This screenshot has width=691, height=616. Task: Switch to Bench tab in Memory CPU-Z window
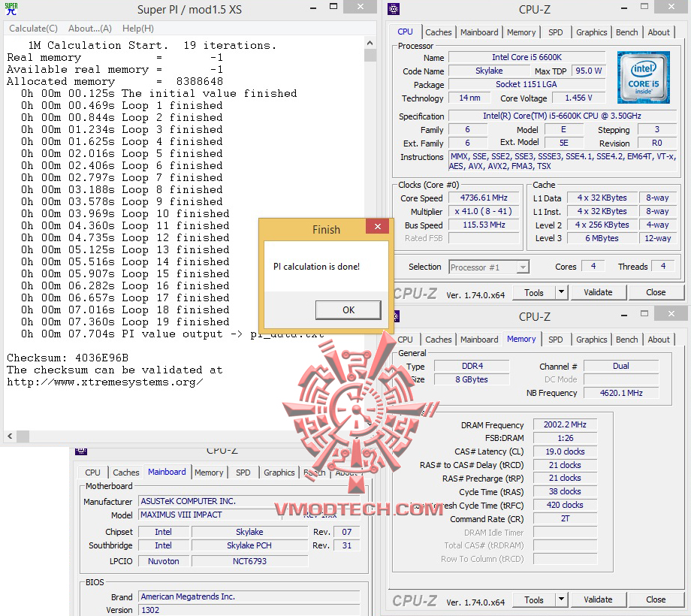click(x=626, y=340)
